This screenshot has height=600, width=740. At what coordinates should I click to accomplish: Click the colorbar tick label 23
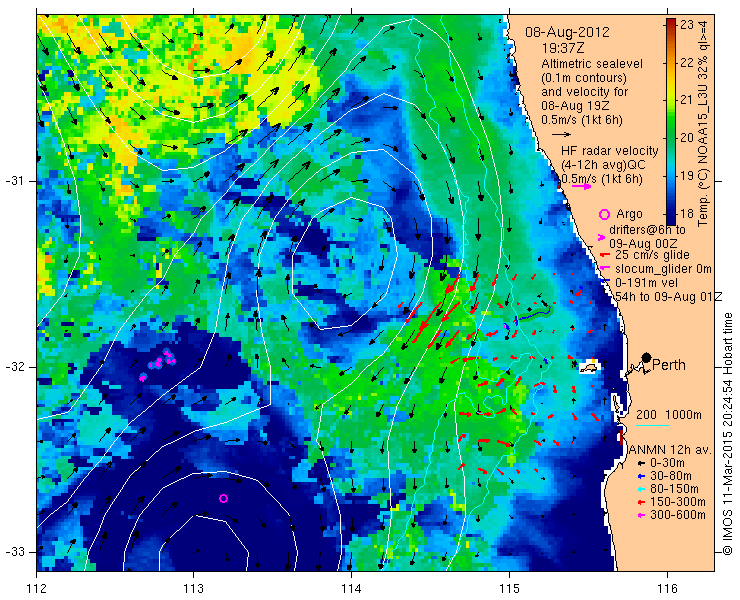pos(687,25)
